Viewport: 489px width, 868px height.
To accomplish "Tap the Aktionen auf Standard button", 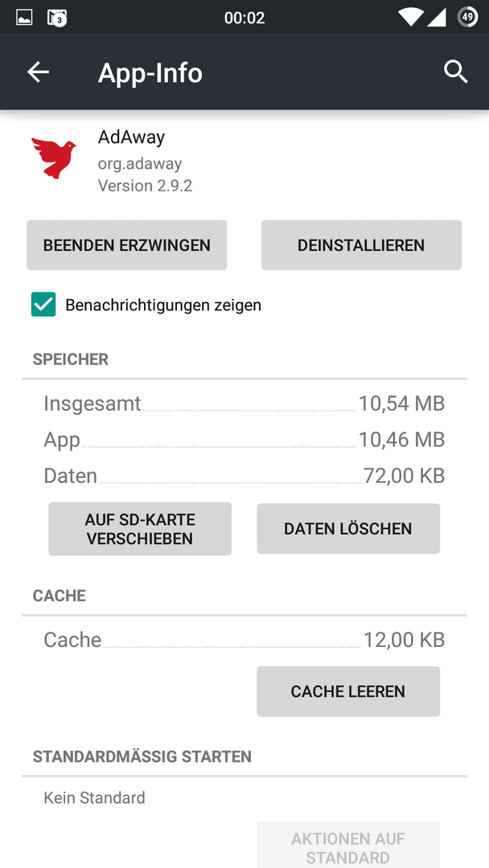I will point(347,847).
